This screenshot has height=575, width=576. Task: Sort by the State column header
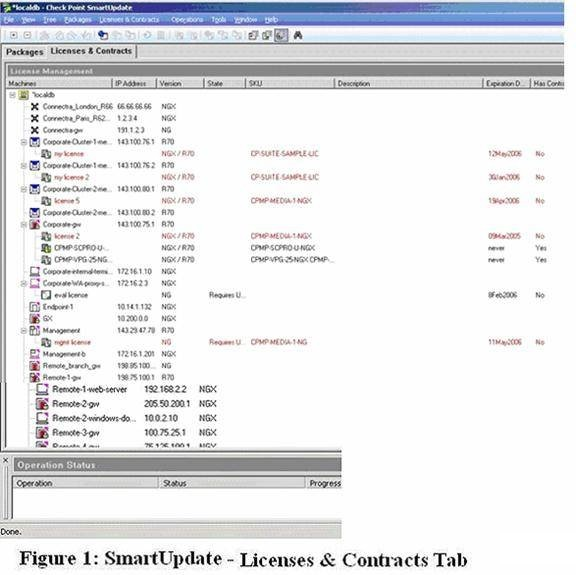[224, 84]
